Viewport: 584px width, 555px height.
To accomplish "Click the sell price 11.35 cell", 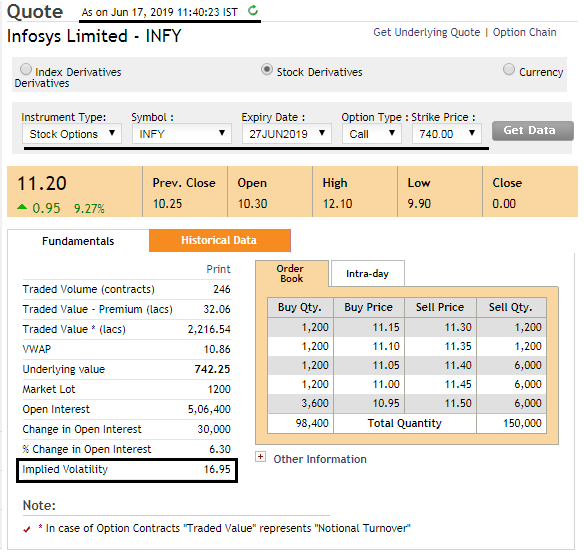I will [x=440, y=346].
